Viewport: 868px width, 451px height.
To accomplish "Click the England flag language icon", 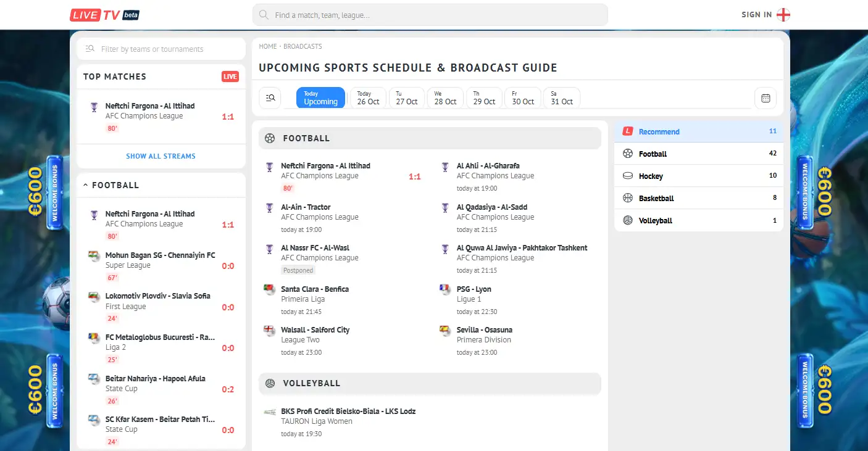I will pos(783,15).
